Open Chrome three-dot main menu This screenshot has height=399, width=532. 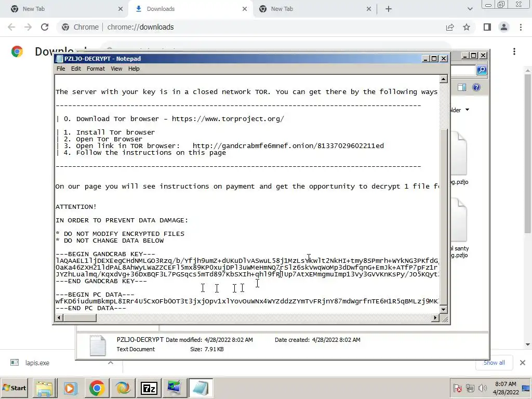[521, 27]
